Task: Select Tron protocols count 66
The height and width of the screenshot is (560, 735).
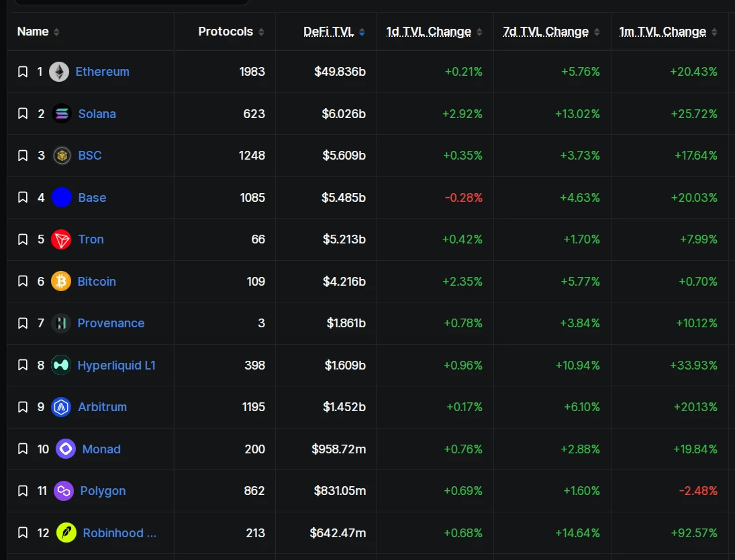Action: pos(258,239)
